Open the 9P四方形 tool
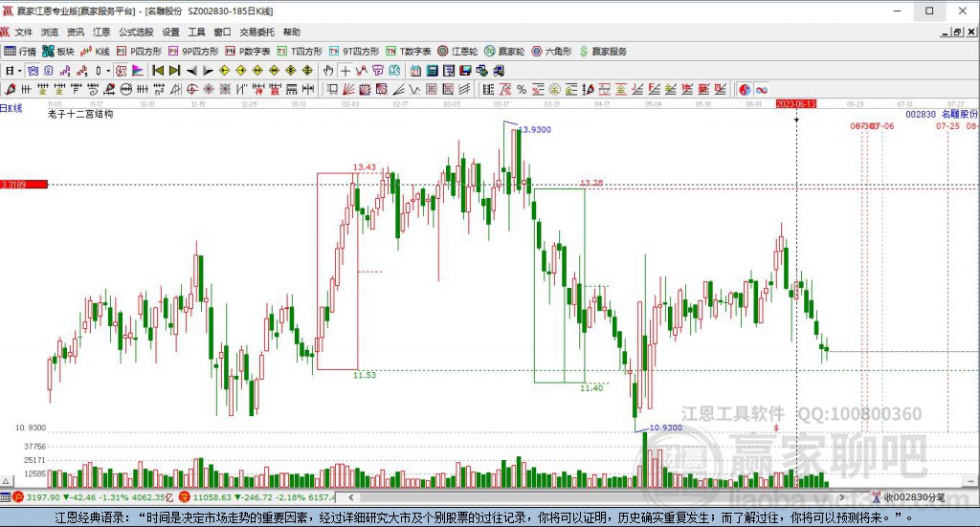Viewport: 980px width, 527px height. [193, 52]
